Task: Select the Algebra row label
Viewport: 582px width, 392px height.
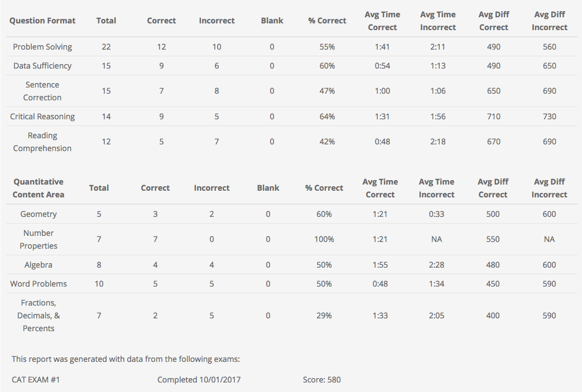Action: click(39, 265)
